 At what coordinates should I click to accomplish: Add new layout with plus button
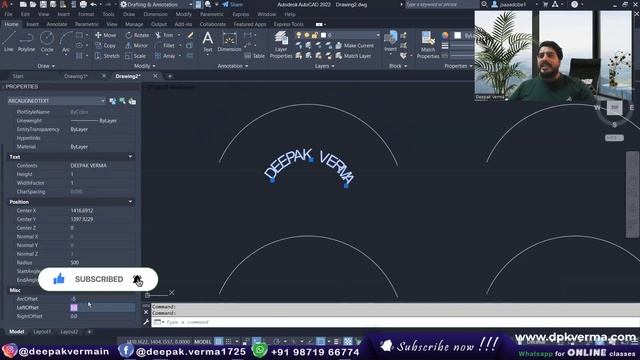pyautogui.click(x=89, y=332)
